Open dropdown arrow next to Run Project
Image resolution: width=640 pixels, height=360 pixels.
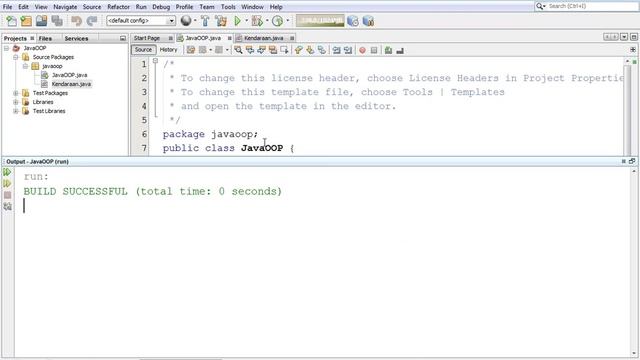point(247,20)
